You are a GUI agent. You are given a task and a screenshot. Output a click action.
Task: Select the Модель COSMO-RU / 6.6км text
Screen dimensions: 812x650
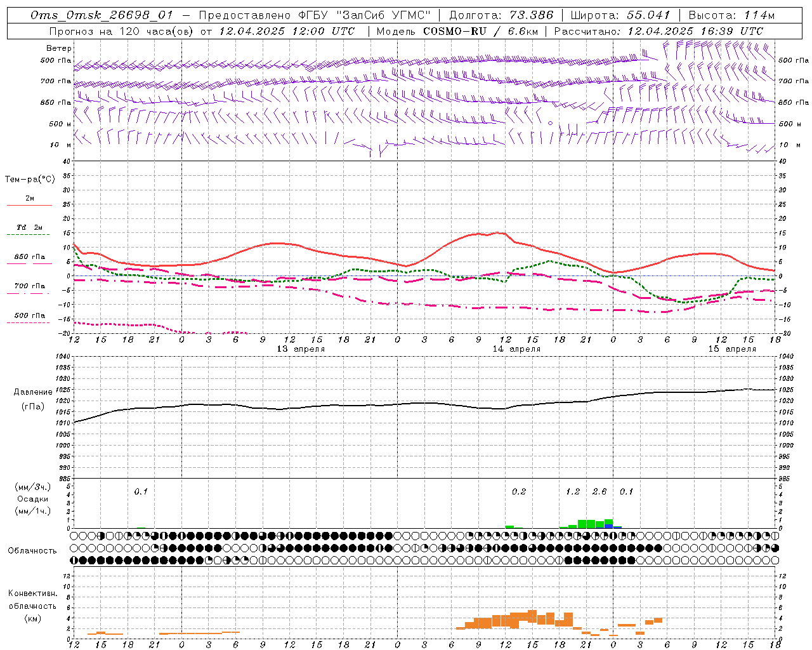point(457,30)
